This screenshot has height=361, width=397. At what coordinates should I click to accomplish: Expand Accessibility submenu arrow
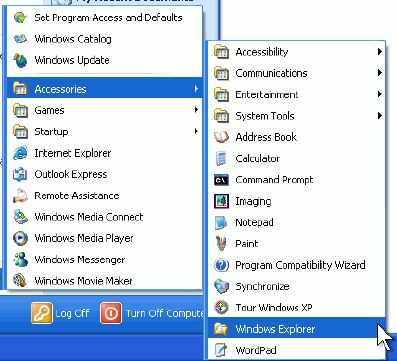[380, 52]
